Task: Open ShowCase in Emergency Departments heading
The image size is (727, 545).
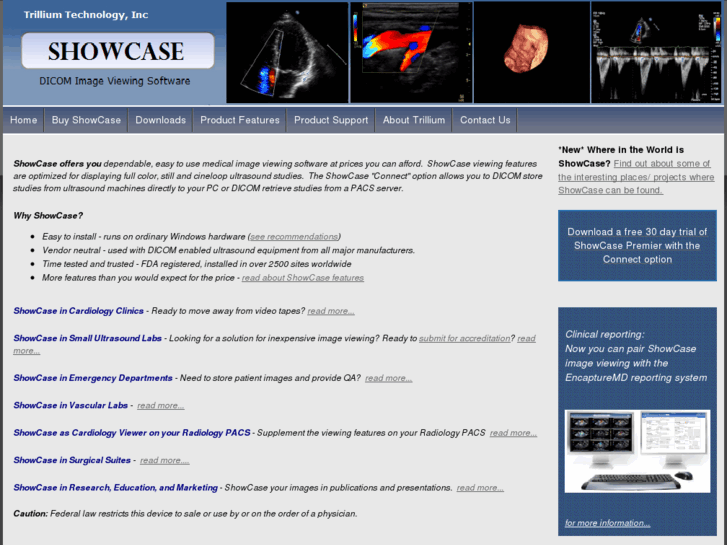Action: [93, 378]
